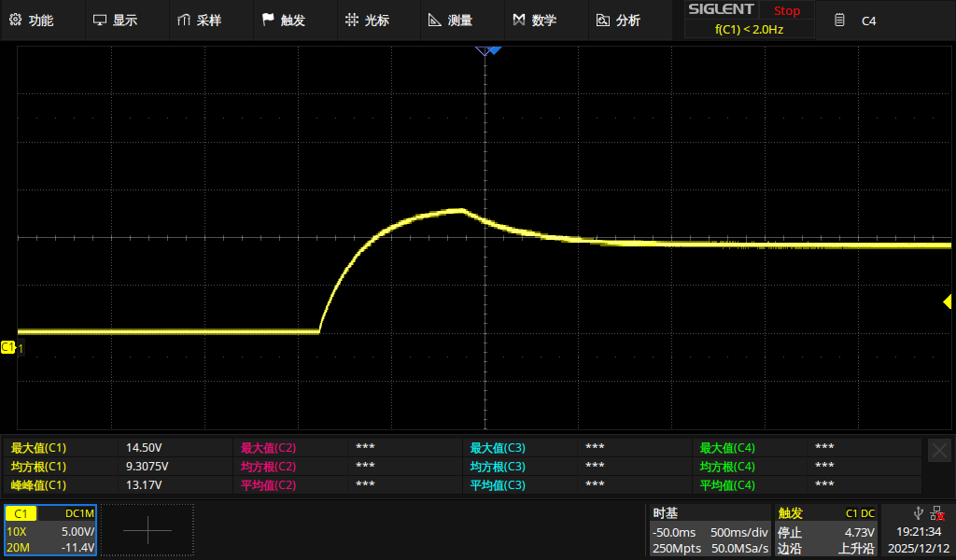This screenshot has width=956, height=560.
Task: Click the add channel plus box
Action: pos(148,530)
